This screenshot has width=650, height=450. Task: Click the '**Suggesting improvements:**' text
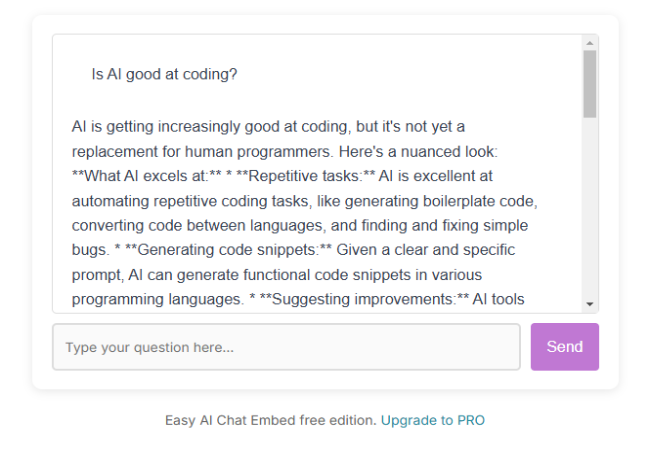point(364,299)
